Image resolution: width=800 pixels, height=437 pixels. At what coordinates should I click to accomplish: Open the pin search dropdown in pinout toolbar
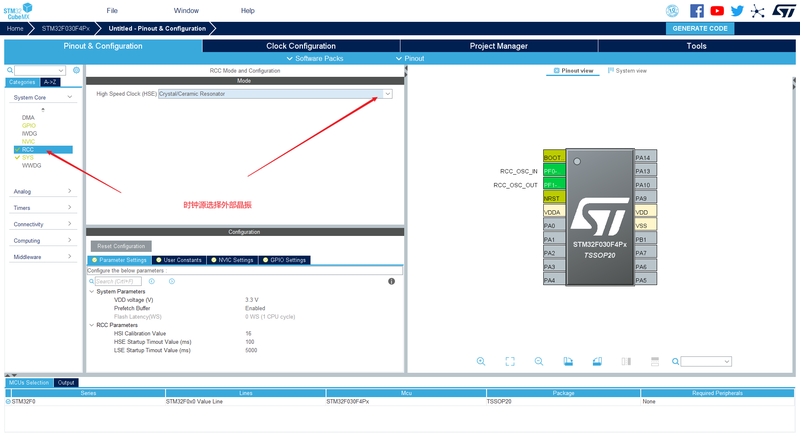tap(706, 362)
